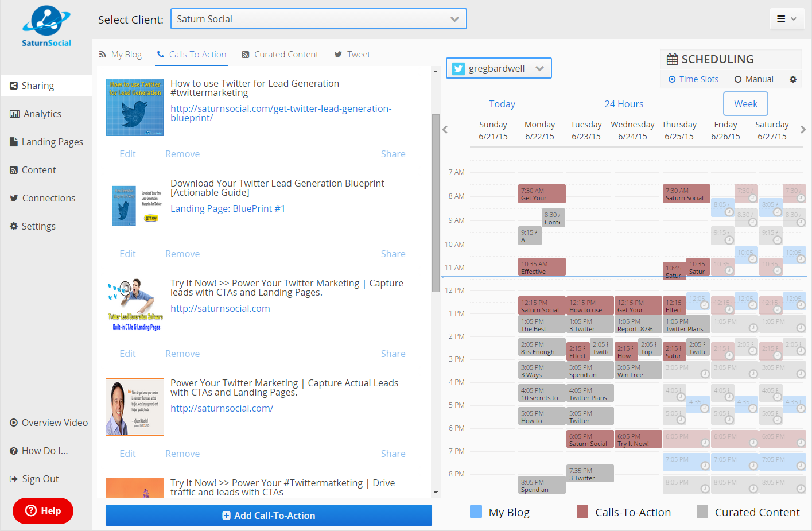Viewport: 812px width, 531px height.
Task: Click the Tuesday 6/23/15 column header
Action: point(586,130)
